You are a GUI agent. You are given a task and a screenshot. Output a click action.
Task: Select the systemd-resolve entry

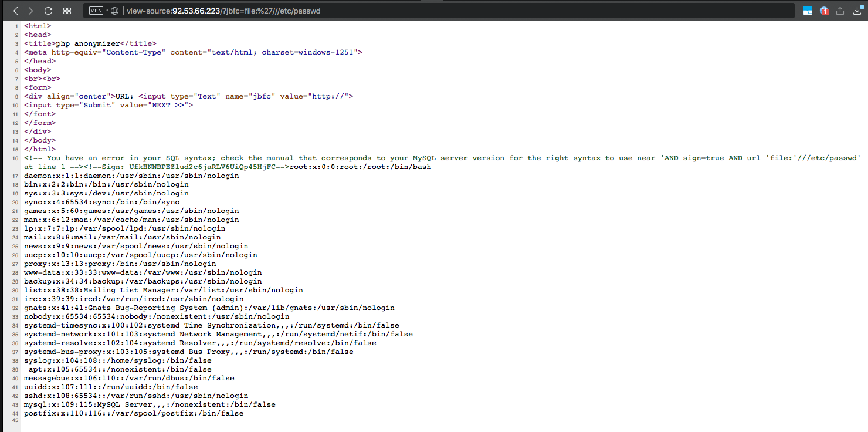(200, 343)
